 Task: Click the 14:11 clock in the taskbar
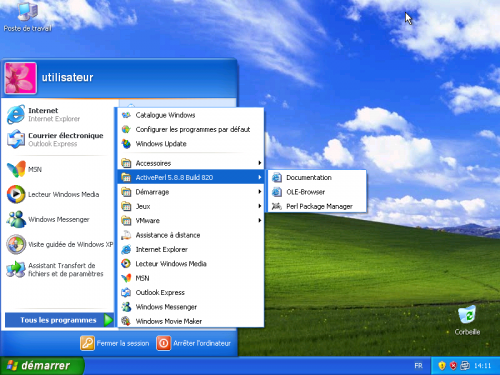pyautogui.click(x=482, y=366)
